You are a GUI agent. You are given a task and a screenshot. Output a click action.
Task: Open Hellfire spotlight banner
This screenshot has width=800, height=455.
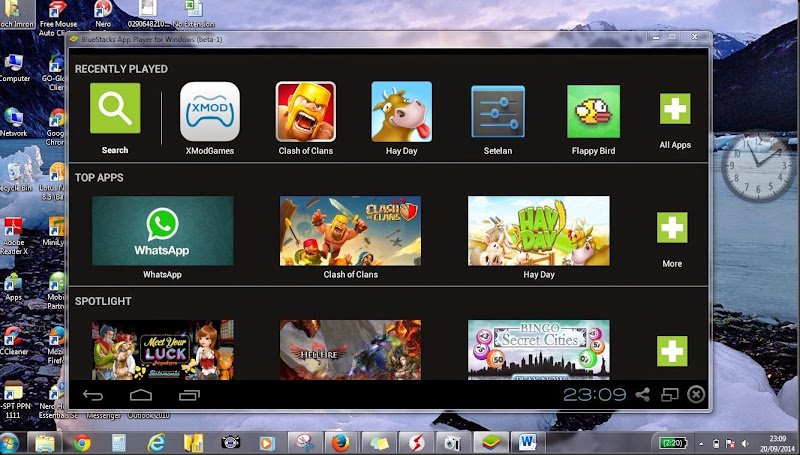(351, 349)
